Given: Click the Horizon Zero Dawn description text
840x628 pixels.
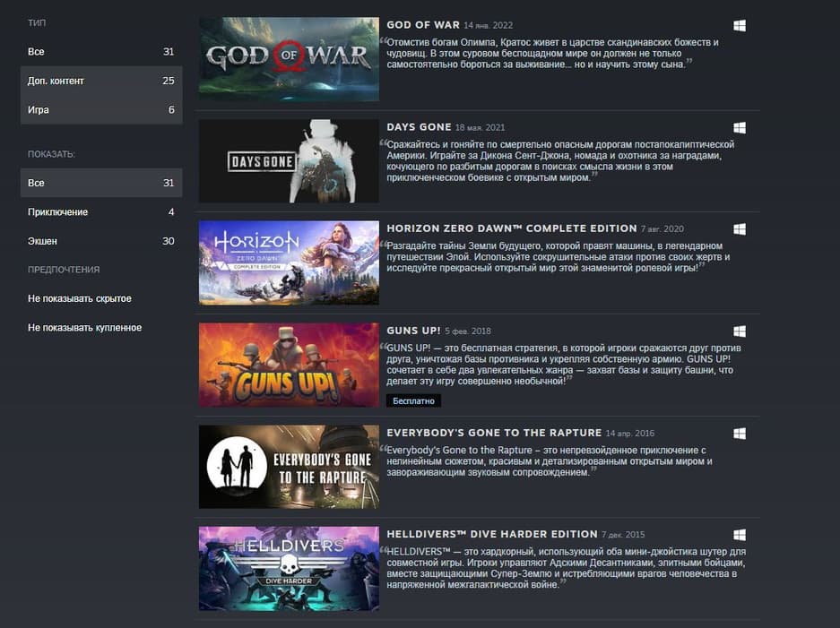Looking at the screenshot, I should 557,257.
